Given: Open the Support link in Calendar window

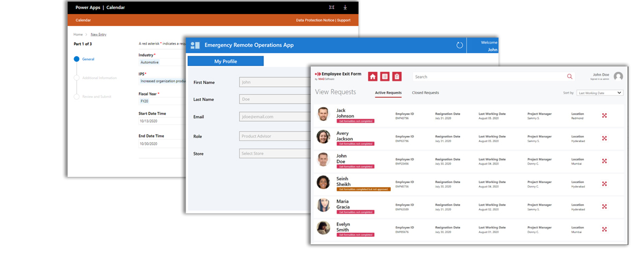Looking at the screenshot, I should coord(343,20).
